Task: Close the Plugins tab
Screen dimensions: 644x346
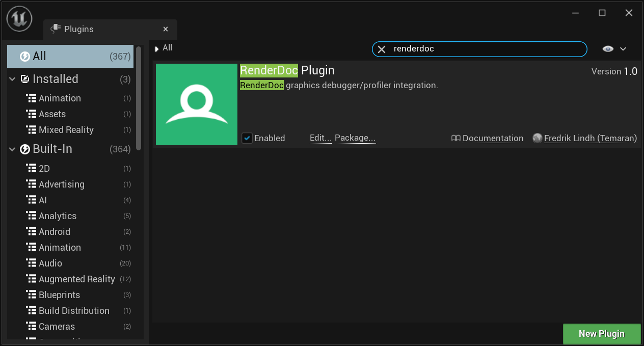Action: [166, 29]
